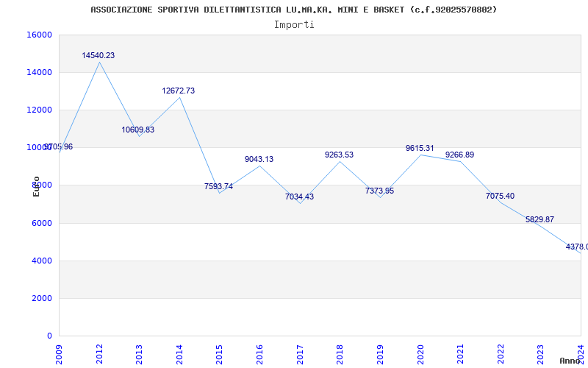
Task: Select the data label 7373.95
Action: (379, 191)
